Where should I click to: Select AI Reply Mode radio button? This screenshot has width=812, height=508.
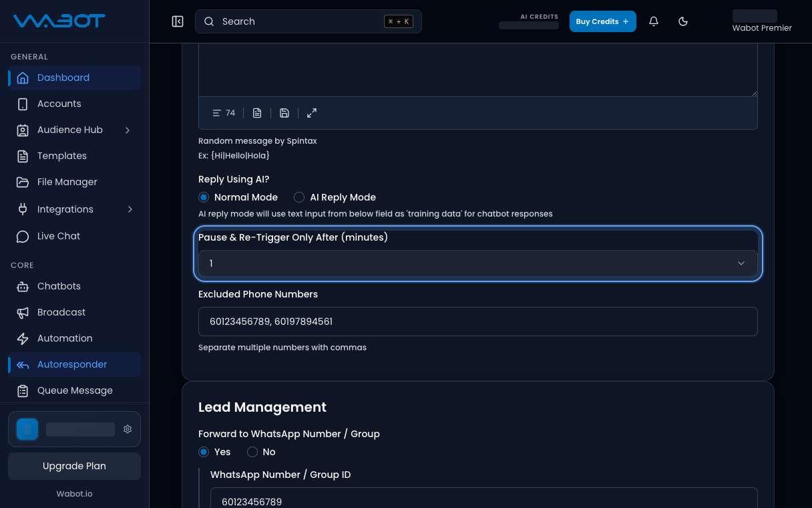[x=299, y=197]
